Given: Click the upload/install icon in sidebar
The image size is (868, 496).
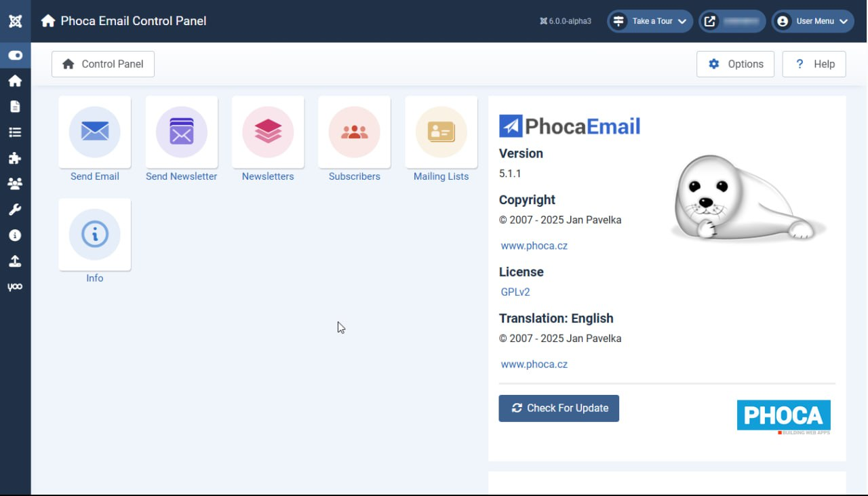Looking at the screenshot, I should click(x=15, y=261).
